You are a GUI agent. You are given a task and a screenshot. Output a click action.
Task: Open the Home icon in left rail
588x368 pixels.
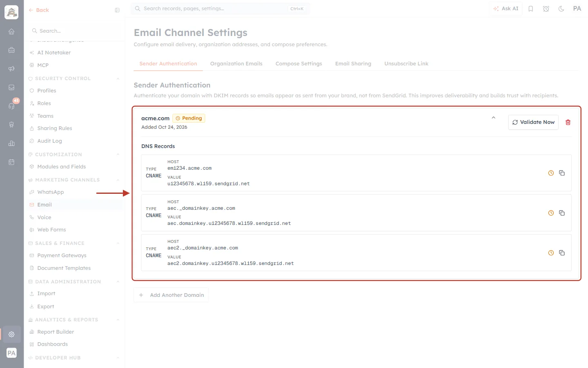point(11,31)
